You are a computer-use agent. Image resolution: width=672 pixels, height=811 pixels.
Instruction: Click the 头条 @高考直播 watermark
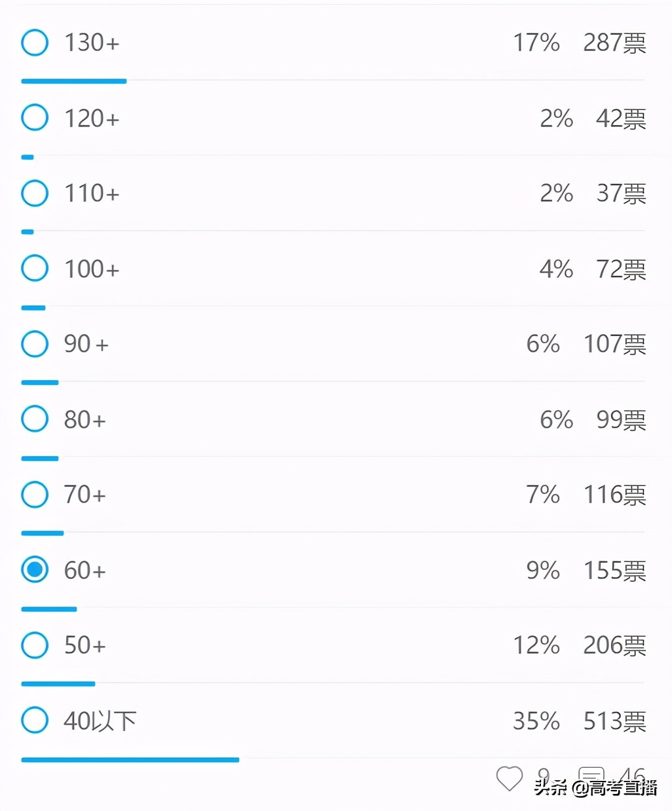tap(595, 788)
